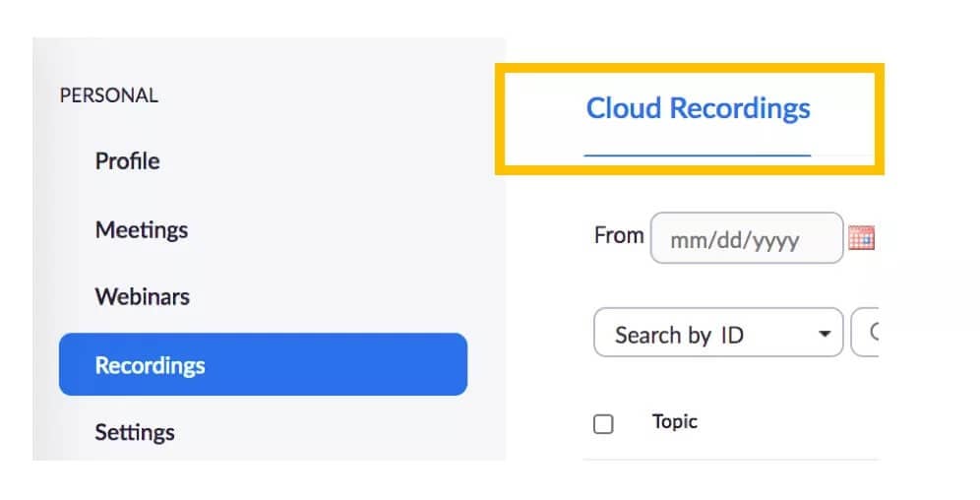
Task: Focus the From date mm/dd/yyyy field
Action: pyautogui.click(x=746, y=238)
